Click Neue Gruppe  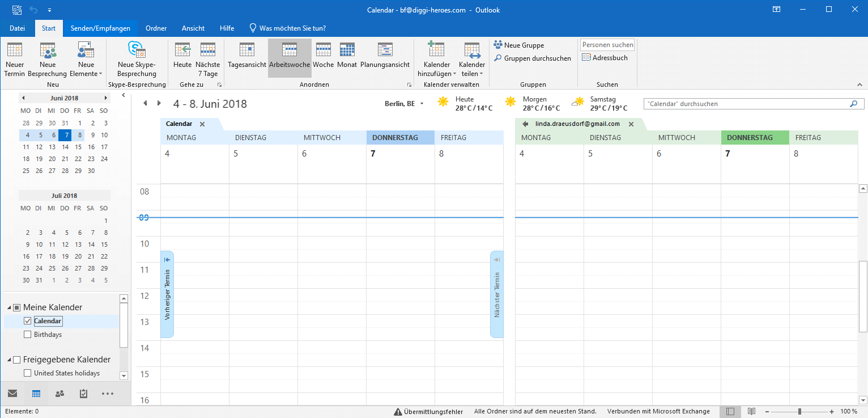click(x=519, y=45)
